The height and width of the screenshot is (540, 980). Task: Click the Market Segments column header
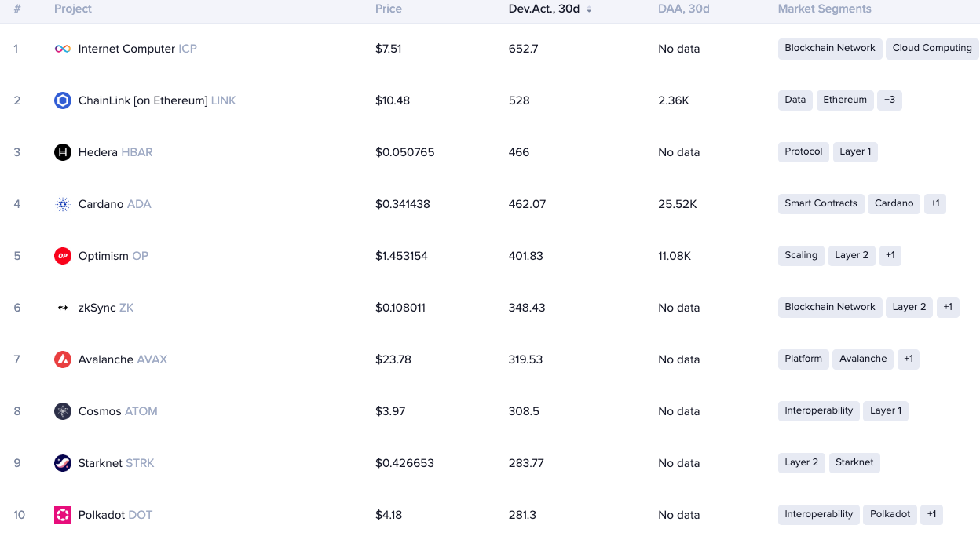[825, 9]
